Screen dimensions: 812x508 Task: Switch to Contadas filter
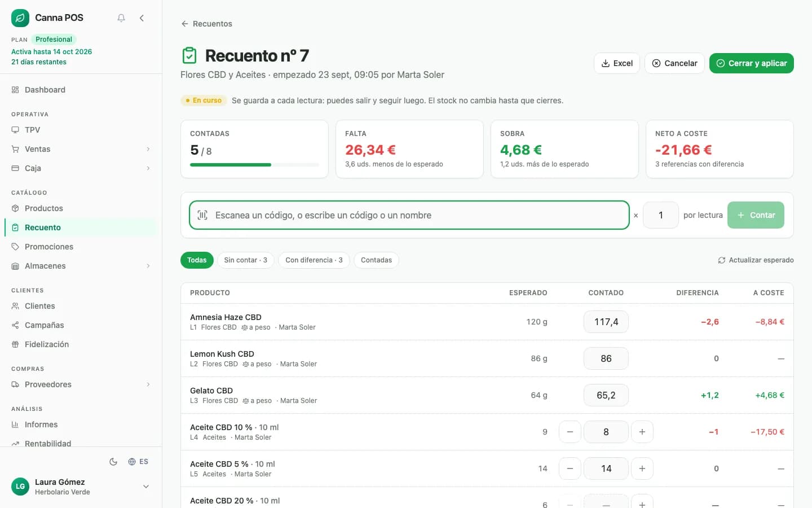(376, 260)
